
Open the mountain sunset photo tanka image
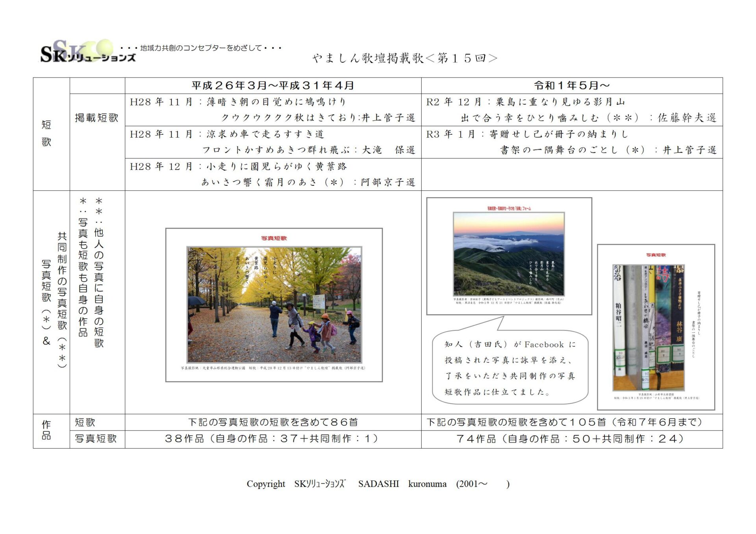pyautogui.click(x=509, y=256)
